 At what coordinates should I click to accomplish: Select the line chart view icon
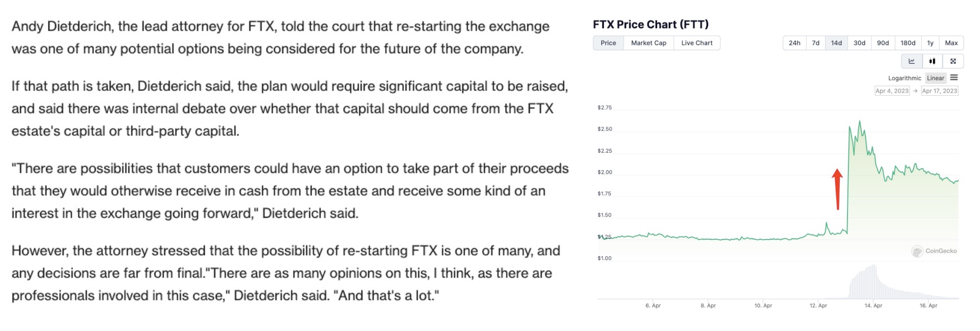(x=912, y=61)
